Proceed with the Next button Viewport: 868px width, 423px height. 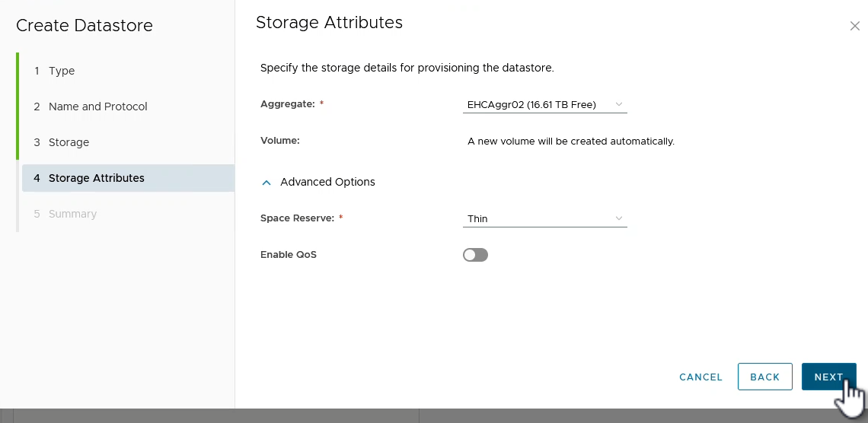coord(828,377)
